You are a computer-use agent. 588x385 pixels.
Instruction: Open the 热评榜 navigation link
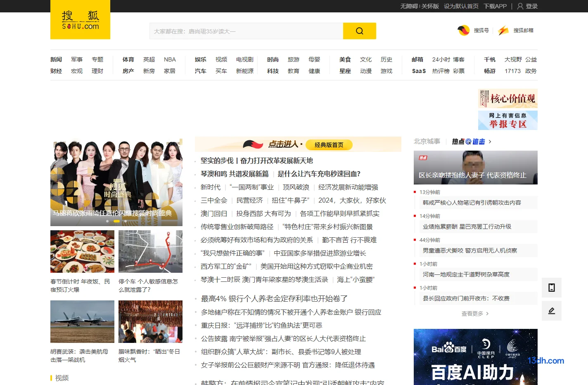click(x=441, y=71)
